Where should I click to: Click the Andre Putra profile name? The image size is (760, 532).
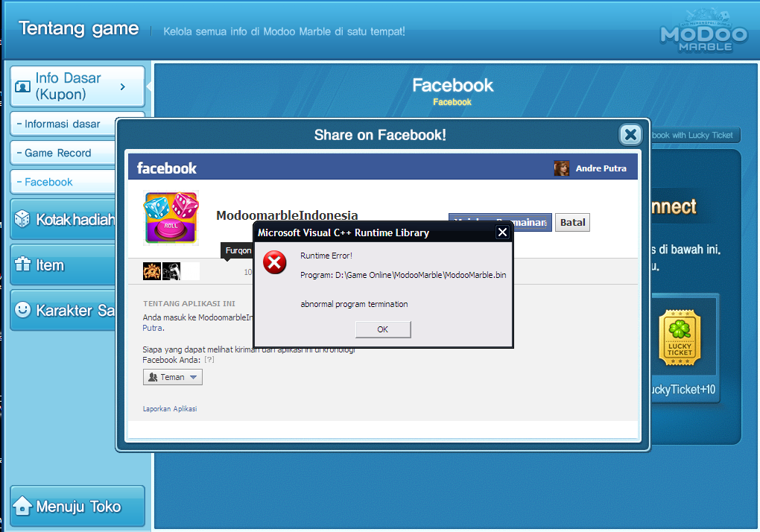pyautogui.click(x=601, y=168)
